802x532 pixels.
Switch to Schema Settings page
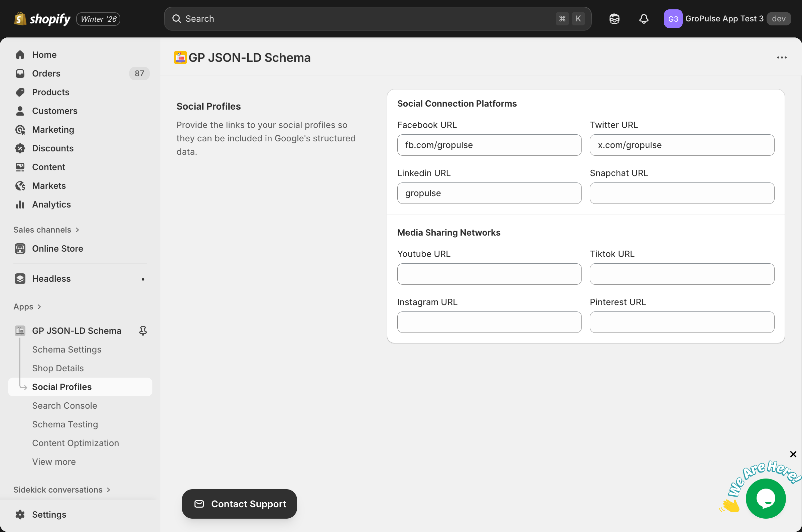(x=66, y=350)
